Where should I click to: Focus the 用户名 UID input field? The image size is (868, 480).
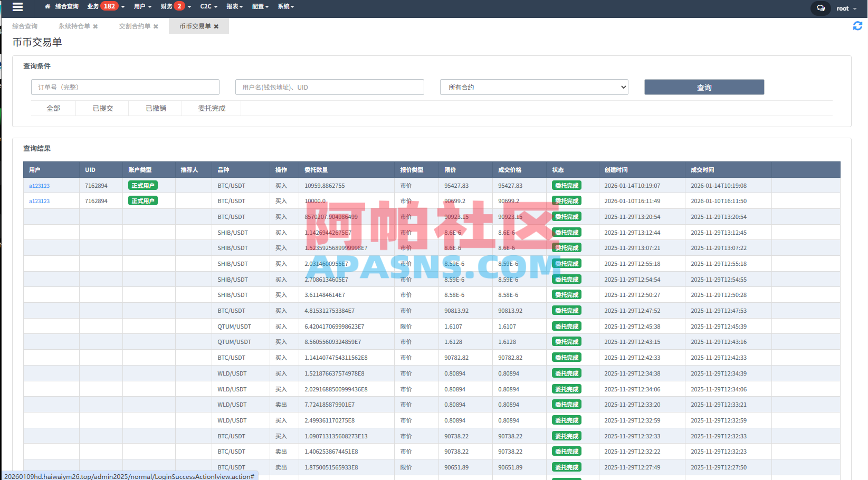pos(330,87)
